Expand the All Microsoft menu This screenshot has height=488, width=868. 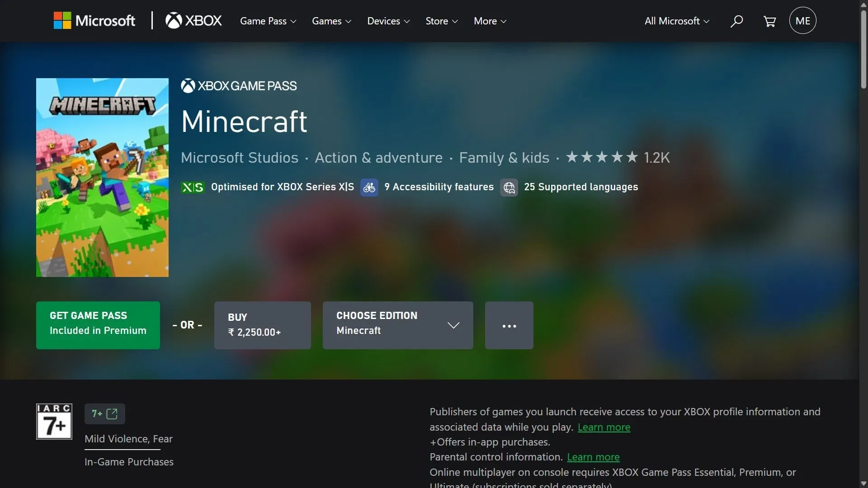677,21
